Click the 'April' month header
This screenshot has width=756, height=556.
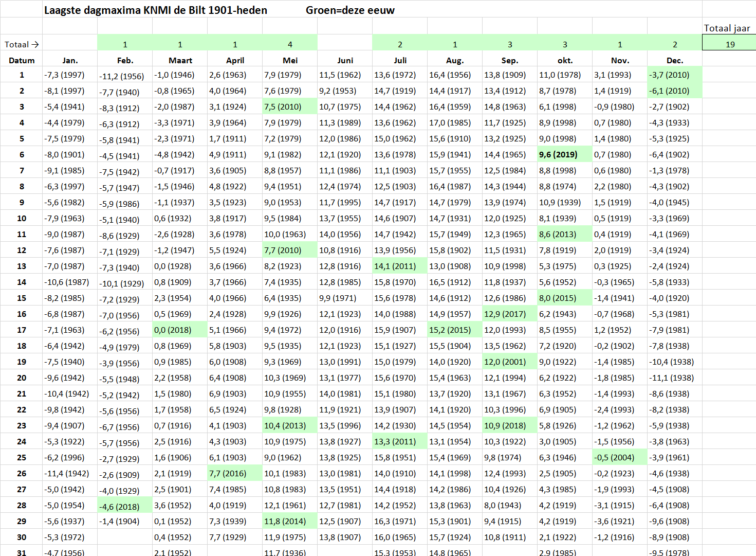click(x=235, y=60)
